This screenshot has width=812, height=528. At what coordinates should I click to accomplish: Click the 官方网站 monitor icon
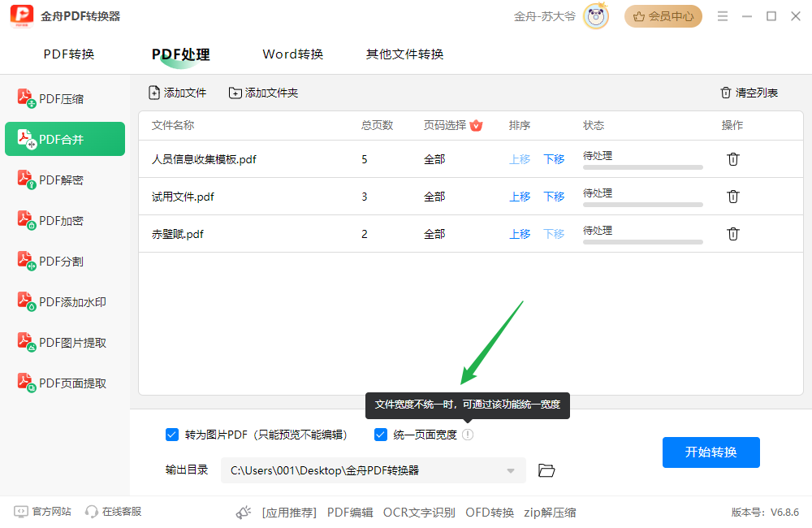21,512
